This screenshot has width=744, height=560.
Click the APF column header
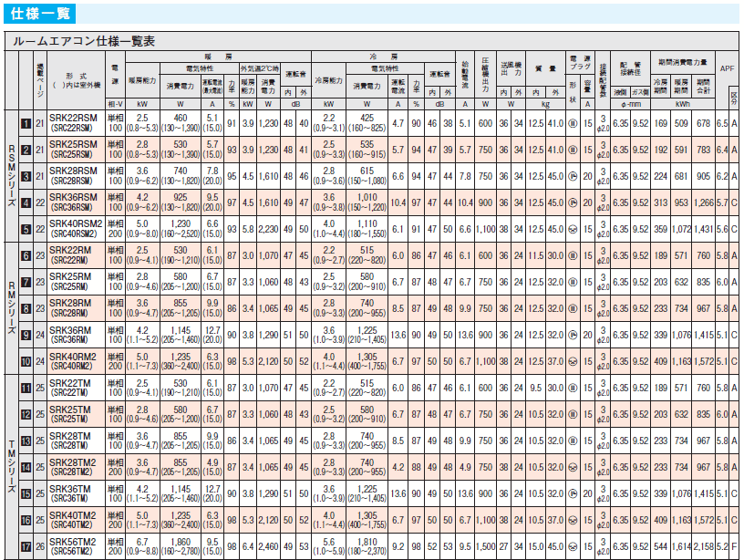(727, 68)
